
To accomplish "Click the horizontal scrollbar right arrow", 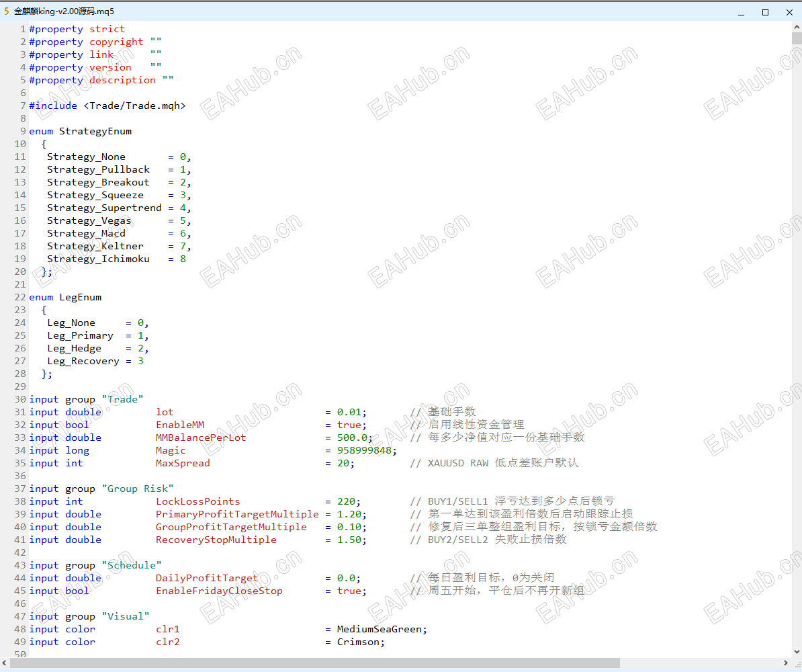I will coord(786,663).
